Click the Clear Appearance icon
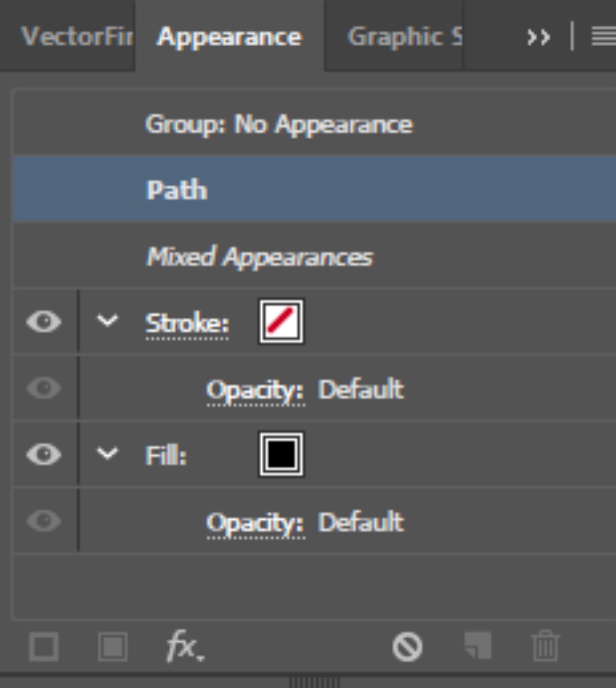616x688 pixels. [407, 647]
